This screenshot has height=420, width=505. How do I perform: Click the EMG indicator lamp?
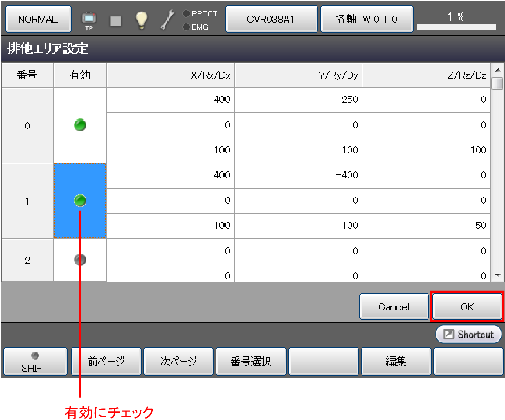(x=186, y=27)
